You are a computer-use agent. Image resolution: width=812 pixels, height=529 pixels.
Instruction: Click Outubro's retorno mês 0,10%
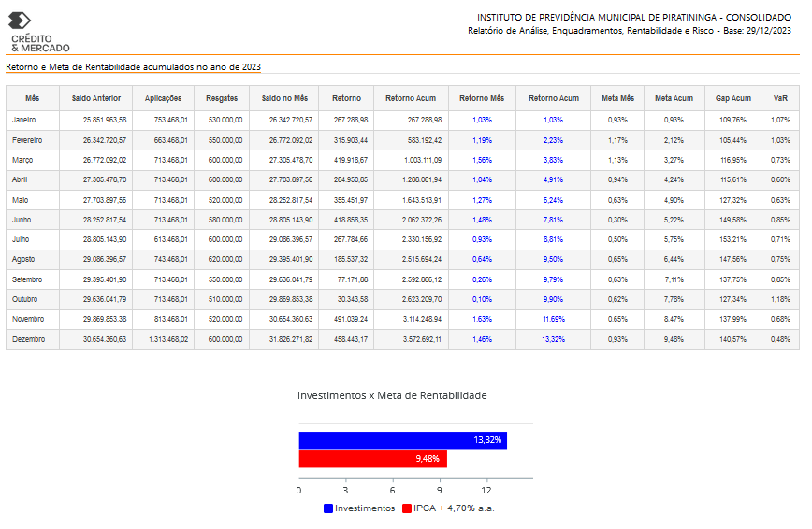click(482, 299)
